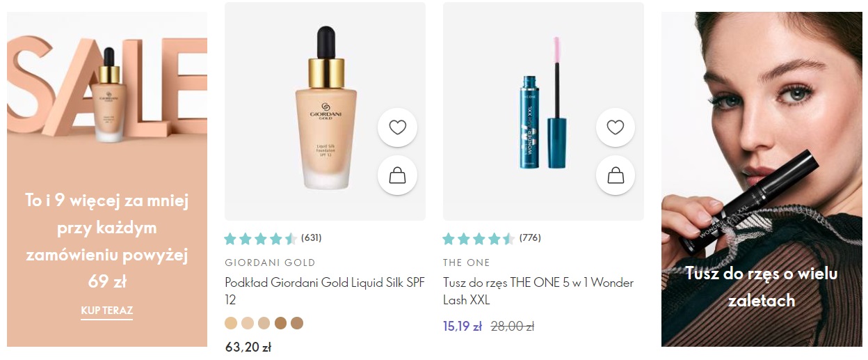Favorite the Wonder Lash XXL mascara heart icon
868x360 pixels.
pyautogui.click(x=616, y=127)
